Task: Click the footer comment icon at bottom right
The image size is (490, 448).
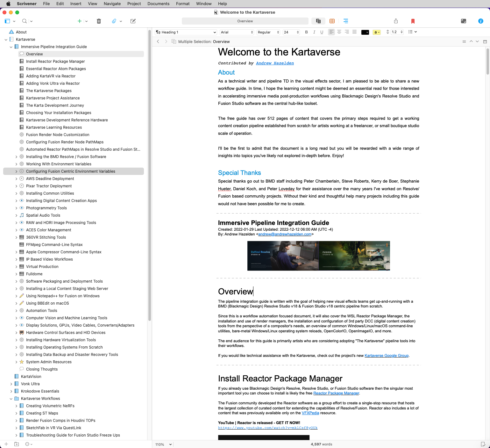Action: tap(483, 444)
